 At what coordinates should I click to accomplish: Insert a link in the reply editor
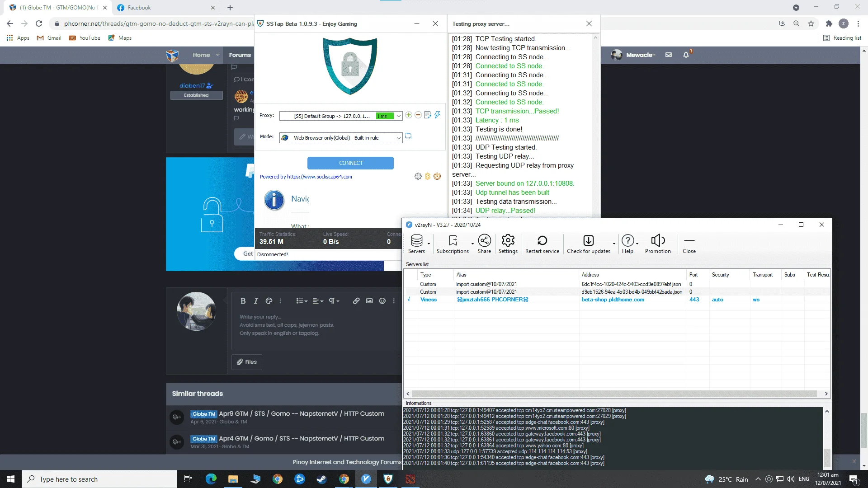(x=356, y=301)
